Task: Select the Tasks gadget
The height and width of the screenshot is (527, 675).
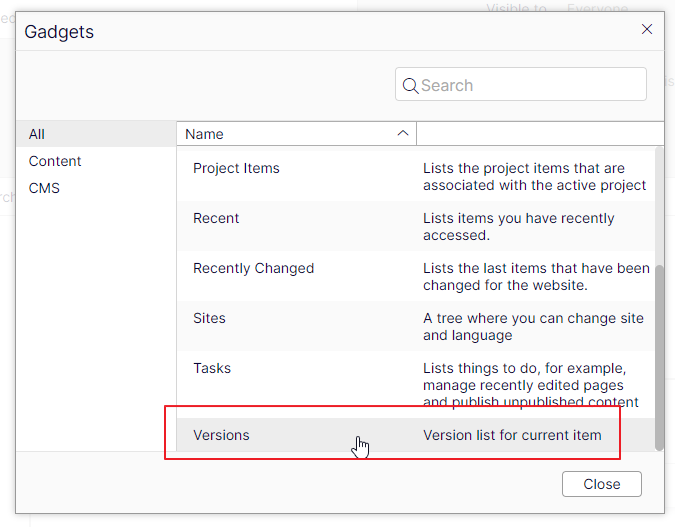Action: [212, 368]
